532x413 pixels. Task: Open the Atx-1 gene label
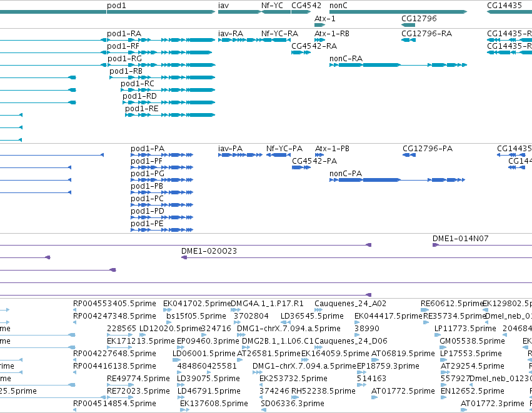pyautogui.click(x=325, y=18)
